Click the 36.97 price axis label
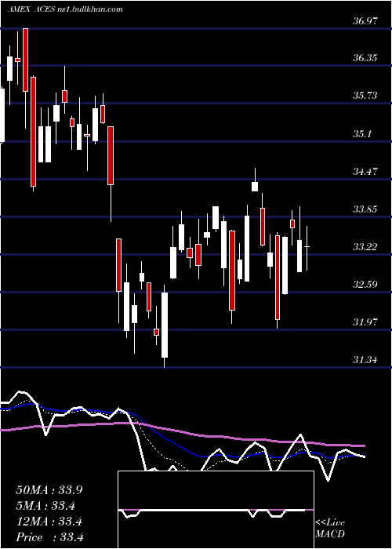This screenshot has height=549, width=392. (x=365, y=21)
